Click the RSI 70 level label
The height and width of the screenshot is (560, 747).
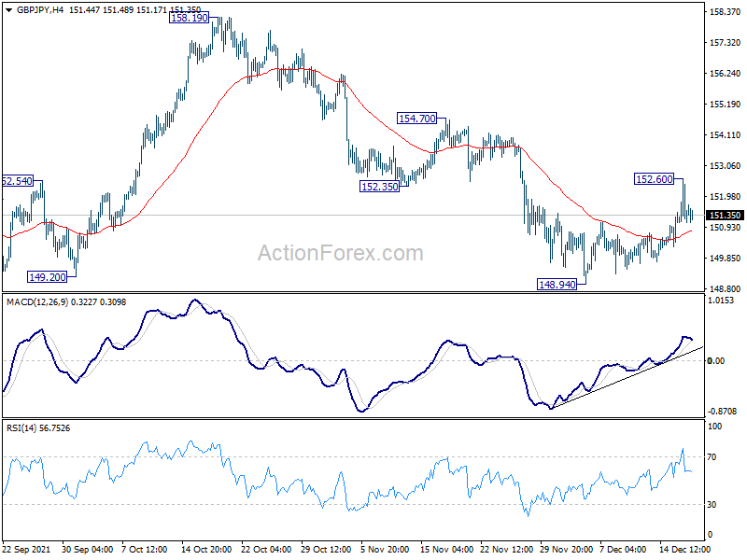[712, 457]
